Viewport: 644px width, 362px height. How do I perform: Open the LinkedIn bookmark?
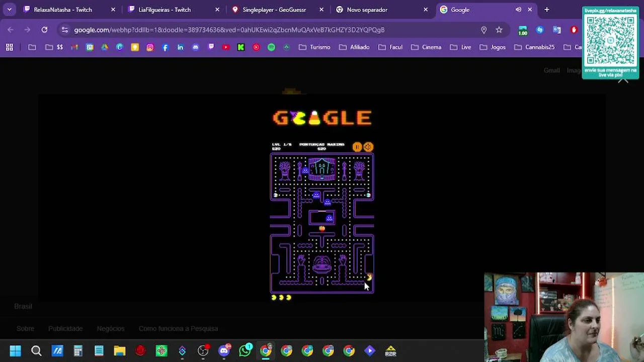point(180,47)
